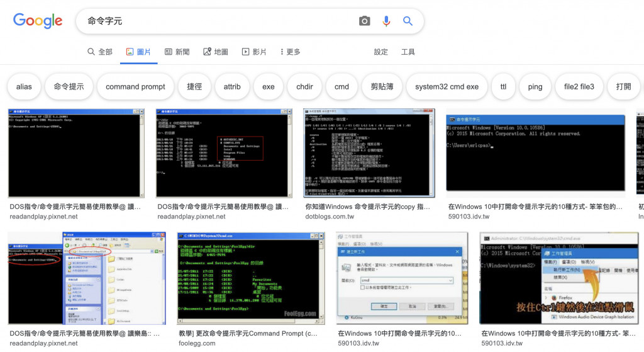The width and height of the screenshot is (644, 352).
Task: Select the alias suggestion chip
Action: (24, 87)
